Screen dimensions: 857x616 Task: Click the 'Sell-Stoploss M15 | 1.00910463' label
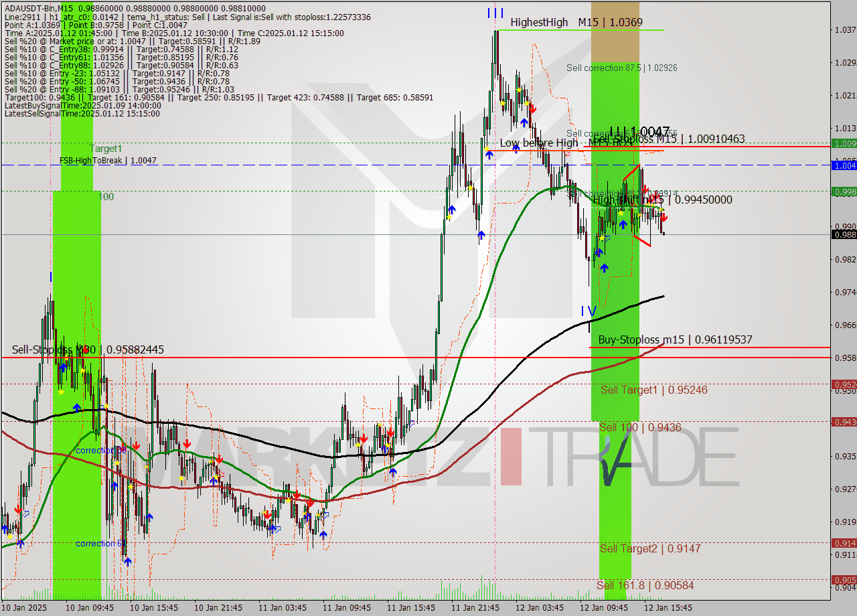point(669,139)
